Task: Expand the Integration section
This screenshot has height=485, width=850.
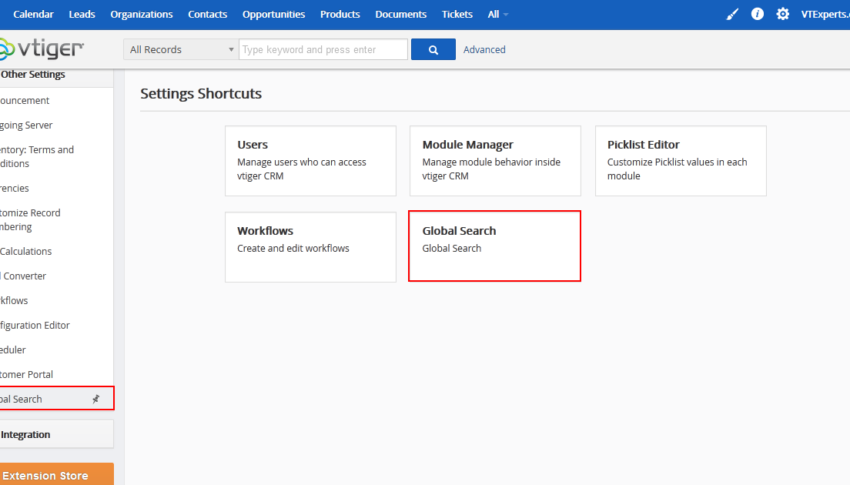Action: (56, 435)
